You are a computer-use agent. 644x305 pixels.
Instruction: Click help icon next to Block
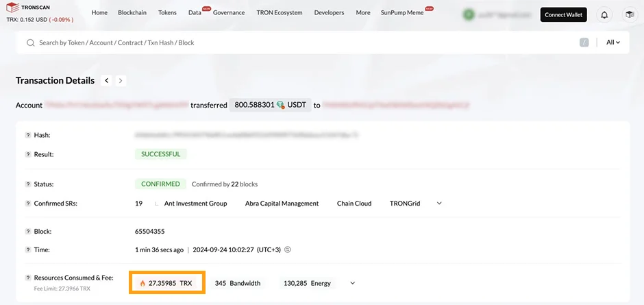point(28,232)
